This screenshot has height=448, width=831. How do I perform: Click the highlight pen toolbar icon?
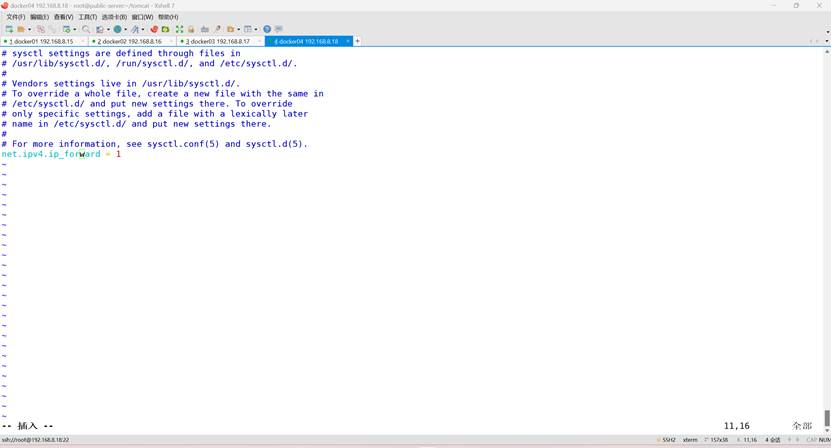pos(218,29)
